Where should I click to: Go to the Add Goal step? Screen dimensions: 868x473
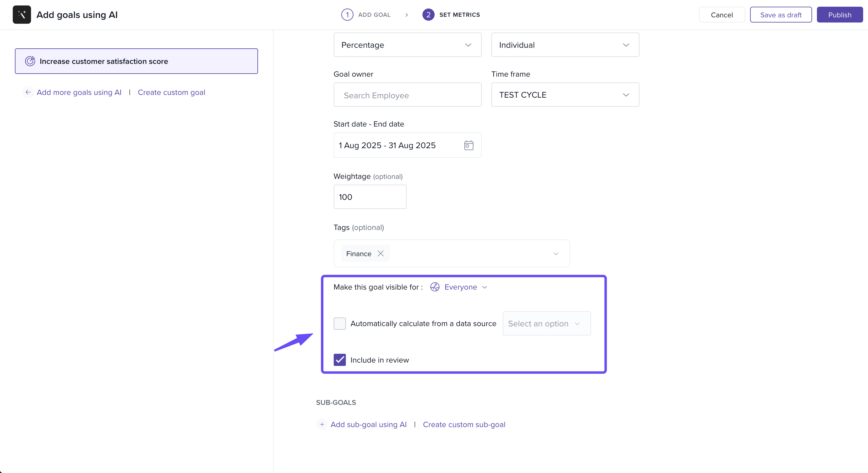coord(374,15)
